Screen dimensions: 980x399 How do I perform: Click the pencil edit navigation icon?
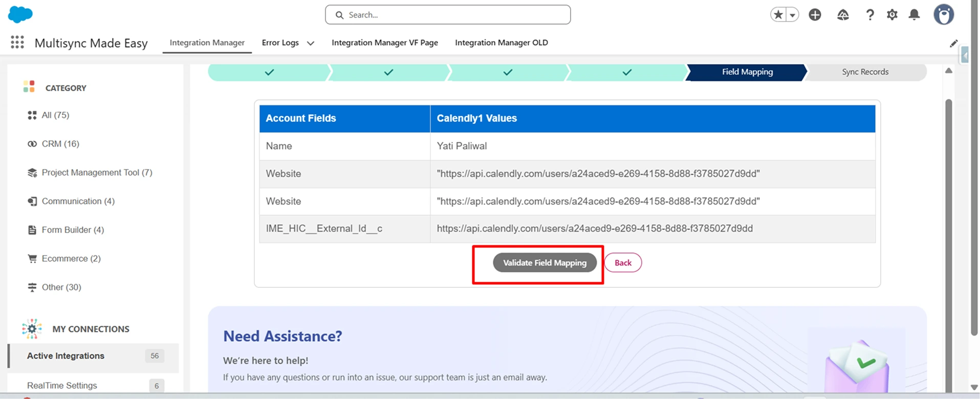coord(954,44)
